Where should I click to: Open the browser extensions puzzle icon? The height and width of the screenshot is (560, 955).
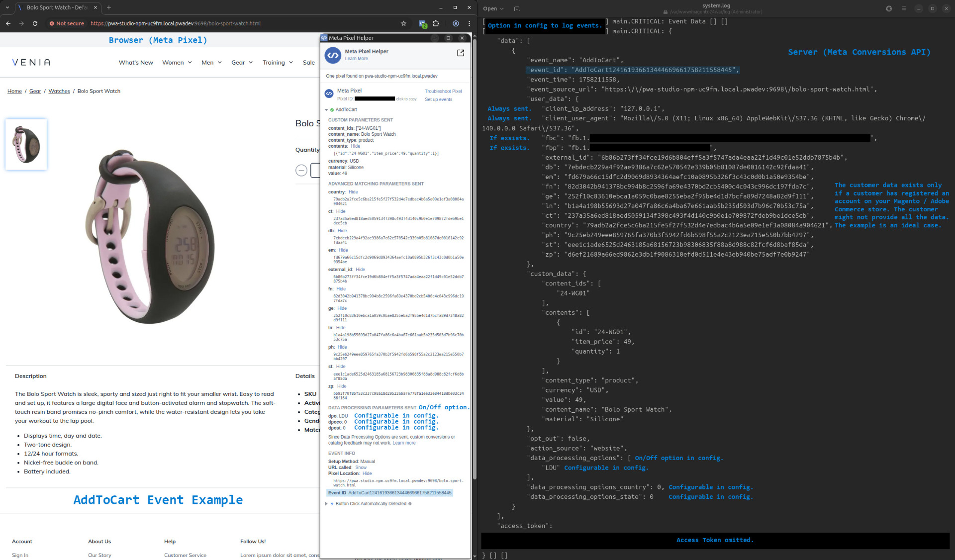click(x=436, y=23)
